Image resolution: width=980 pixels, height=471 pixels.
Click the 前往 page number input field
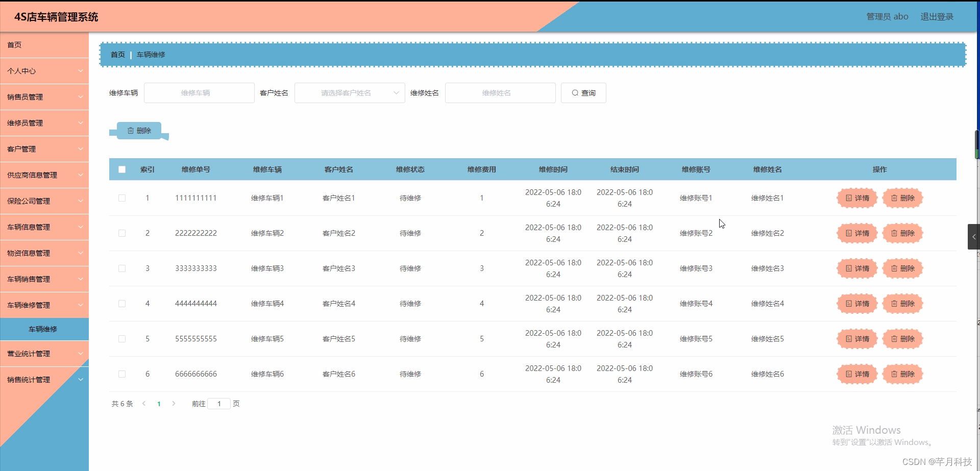(219, 403)
